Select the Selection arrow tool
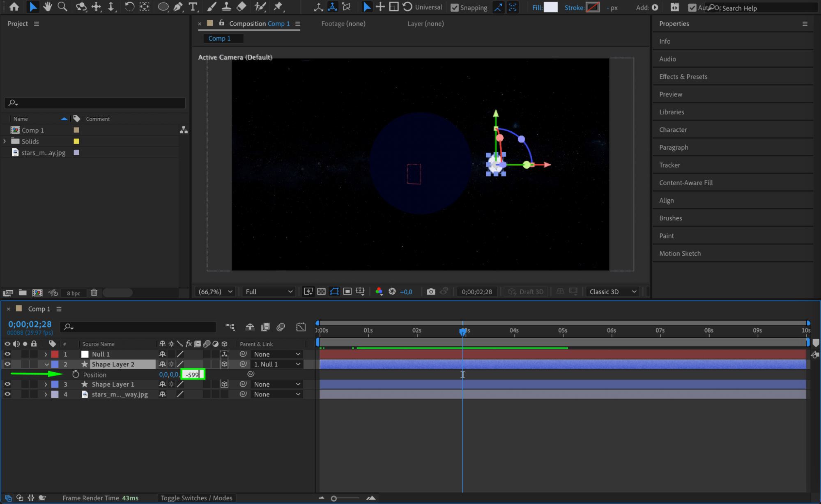Screen dimensions: 821x504 pyautogui.click(x=33, y=7)
